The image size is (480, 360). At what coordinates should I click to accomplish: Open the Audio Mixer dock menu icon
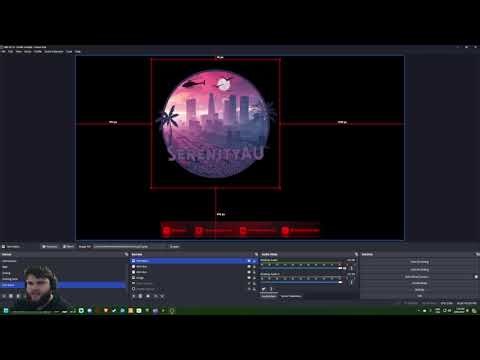tap(271, 289)
